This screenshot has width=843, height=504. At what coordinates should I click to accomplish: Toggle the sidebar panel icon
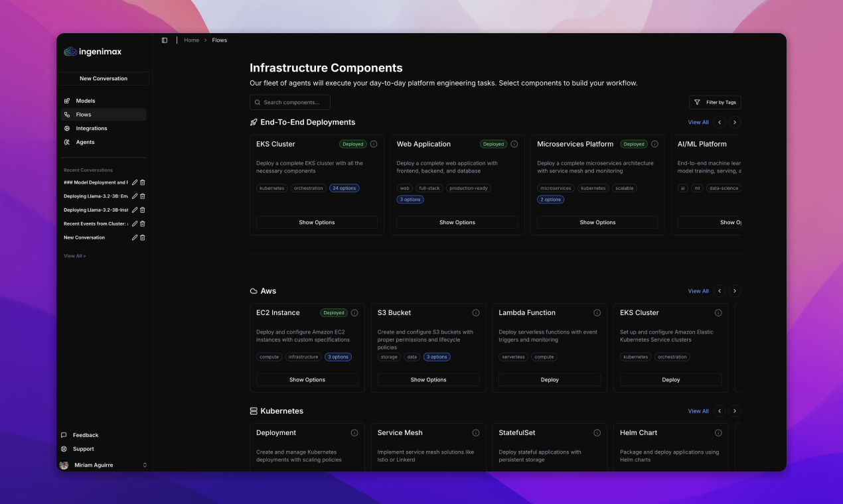pos(165,40)
